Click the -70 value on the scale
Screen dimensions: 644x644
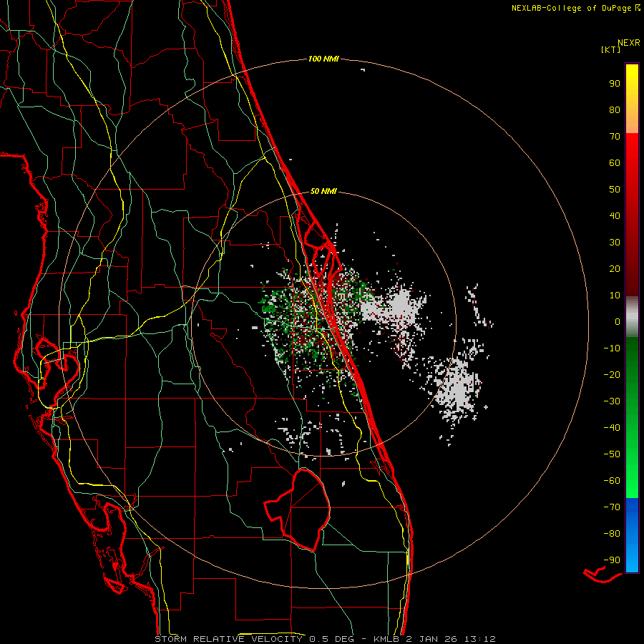(612, 507)
